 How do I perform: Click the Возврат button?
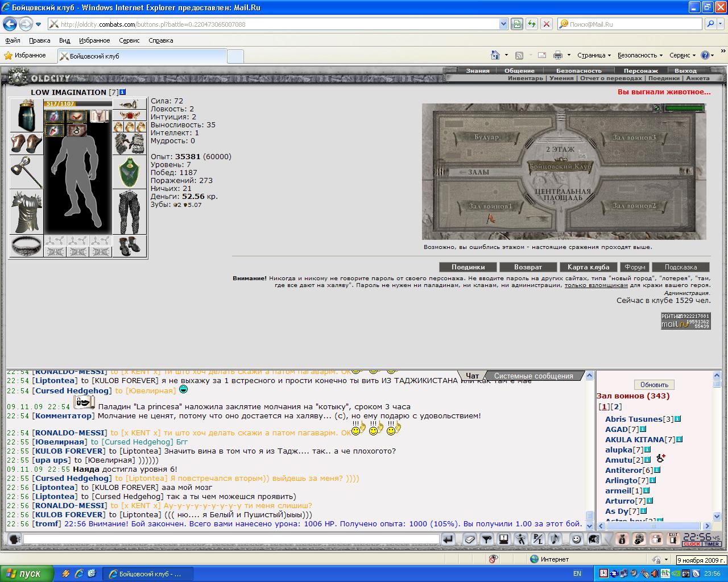click(528, 267)
